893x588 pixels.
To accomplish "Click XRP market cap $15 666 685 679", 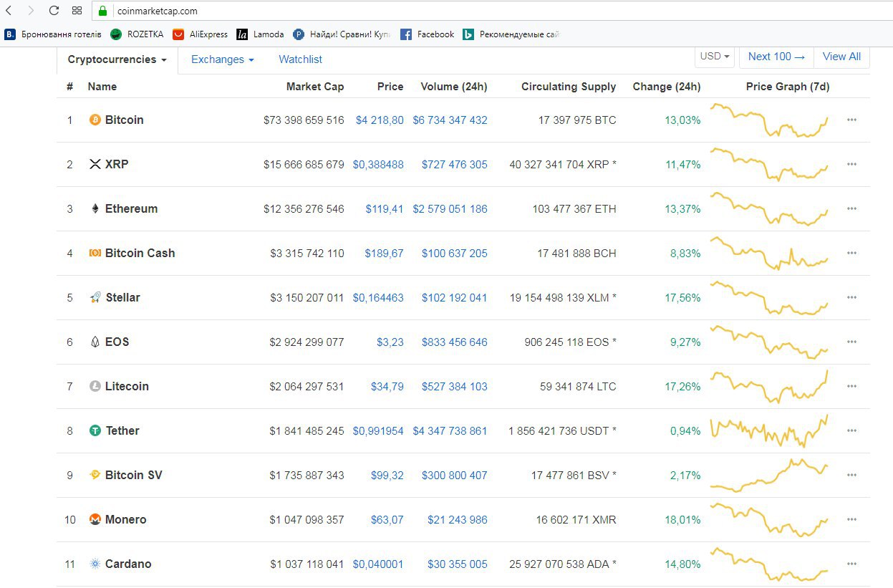I will pos(304,164).
